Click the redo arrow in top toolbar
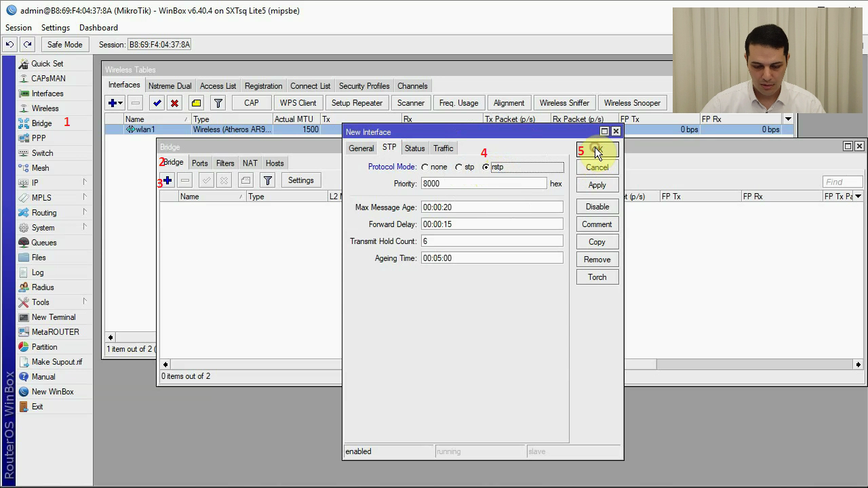Viewport: 868px width, 488px height. [x=27, y=45]
